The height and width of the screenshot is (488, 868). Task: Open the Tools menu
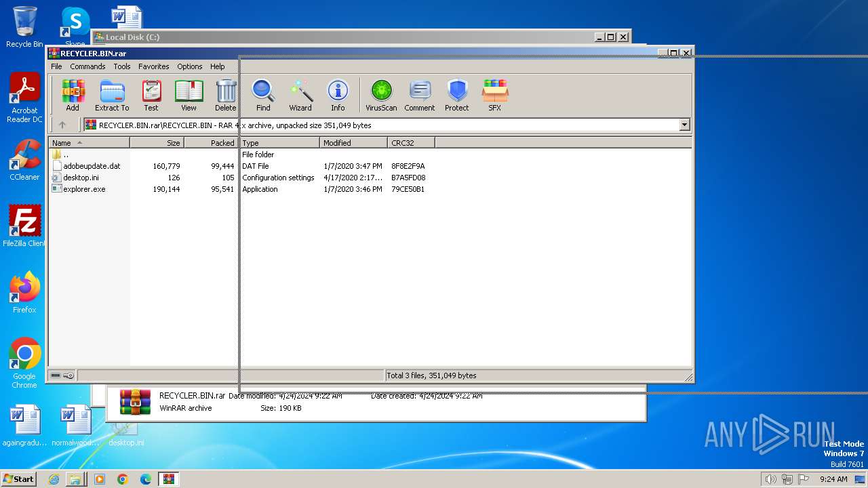pyautogui.click(x=122, y=66)
